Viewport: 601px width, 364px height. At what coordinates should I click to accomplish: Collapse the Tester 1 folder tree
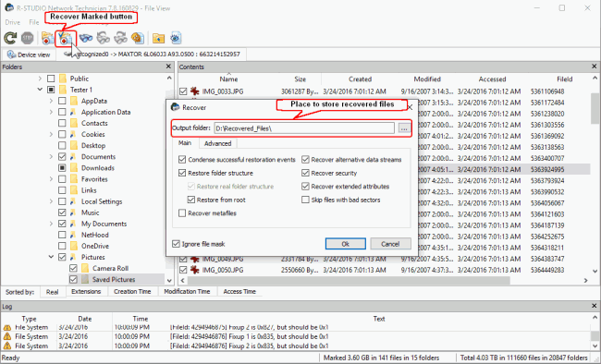(x=40, y=90)
